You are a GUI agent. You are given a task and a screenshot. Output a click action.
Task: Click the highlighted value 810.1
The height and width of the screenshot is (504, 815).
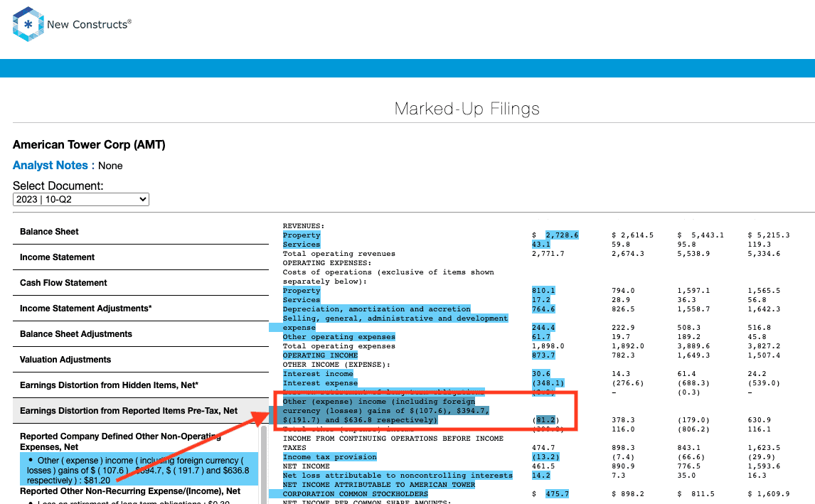click(543, 291)
